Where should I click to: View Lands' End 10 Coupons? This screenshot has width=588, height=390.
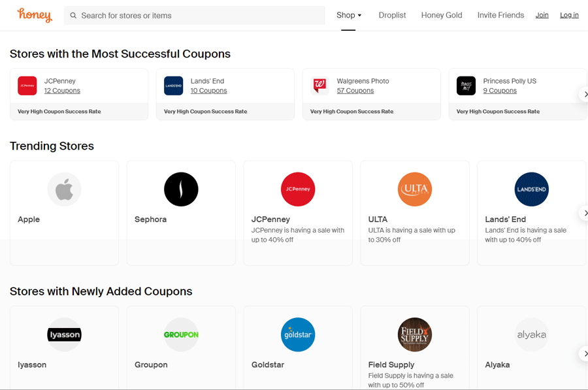click(x=209, y=91)
